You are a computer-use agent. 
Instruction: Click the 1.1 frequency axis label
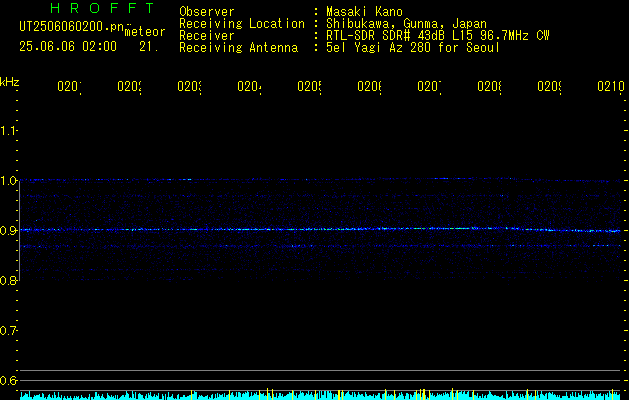[x=9, y=131]
